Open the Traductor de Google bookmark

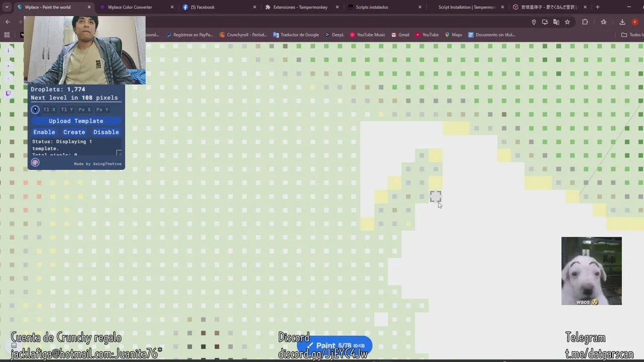coord(296,35)
